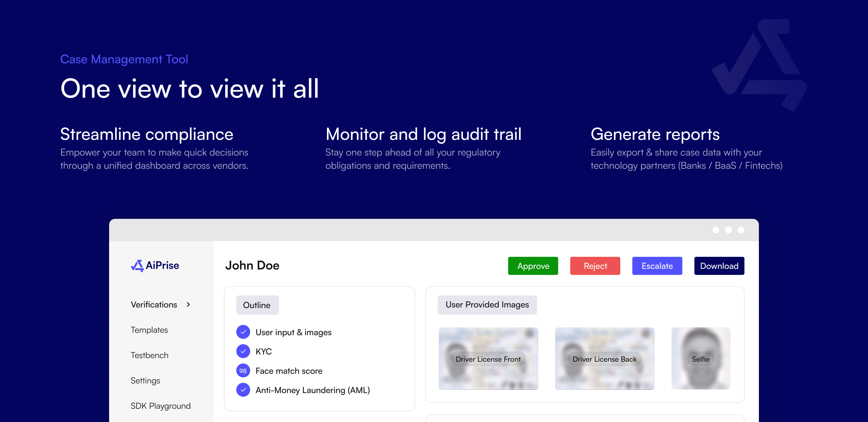Go to Testbench in the sidebar
868x422 pixels.
pyautogui.click(x=149, y=355)
